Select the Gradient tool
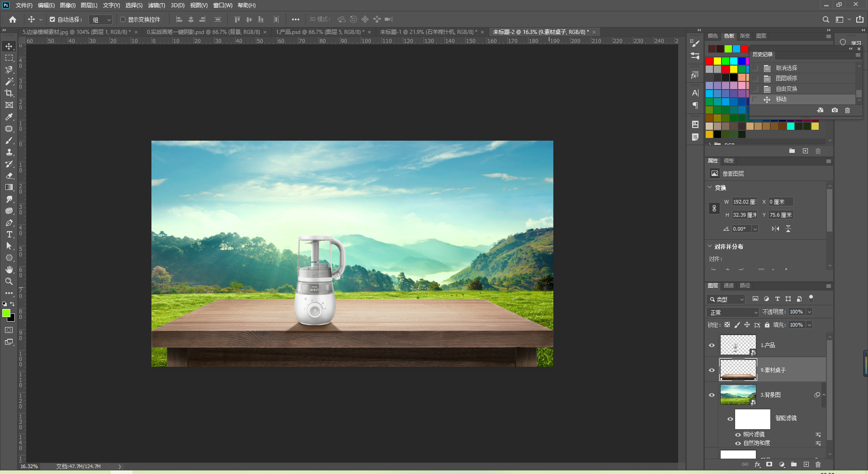868x474 pixels. (x=9, y=187)
